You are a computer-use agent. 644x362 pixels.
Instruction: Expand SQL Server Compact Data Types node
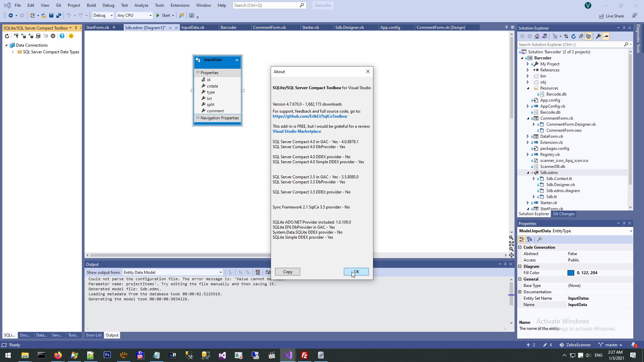pos(13,52)
